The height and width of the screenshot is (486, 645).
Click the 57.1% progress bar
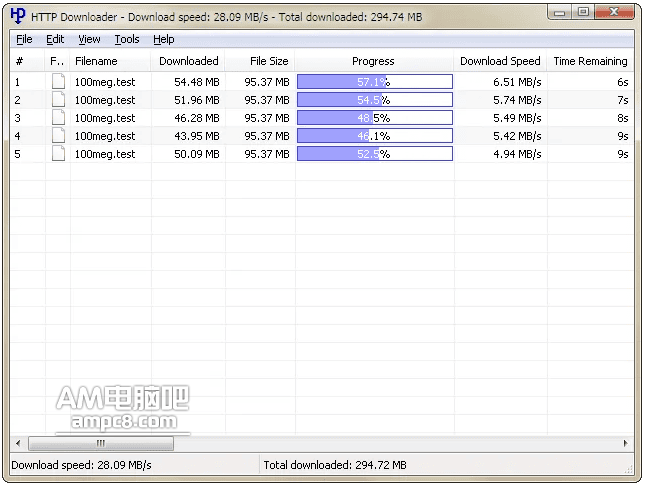click(375, 81)
